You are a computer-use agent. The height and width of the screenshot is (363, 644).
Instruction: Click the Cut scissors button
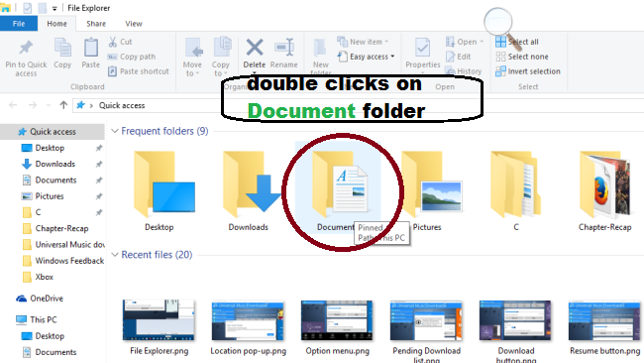(x=120, y=42)
